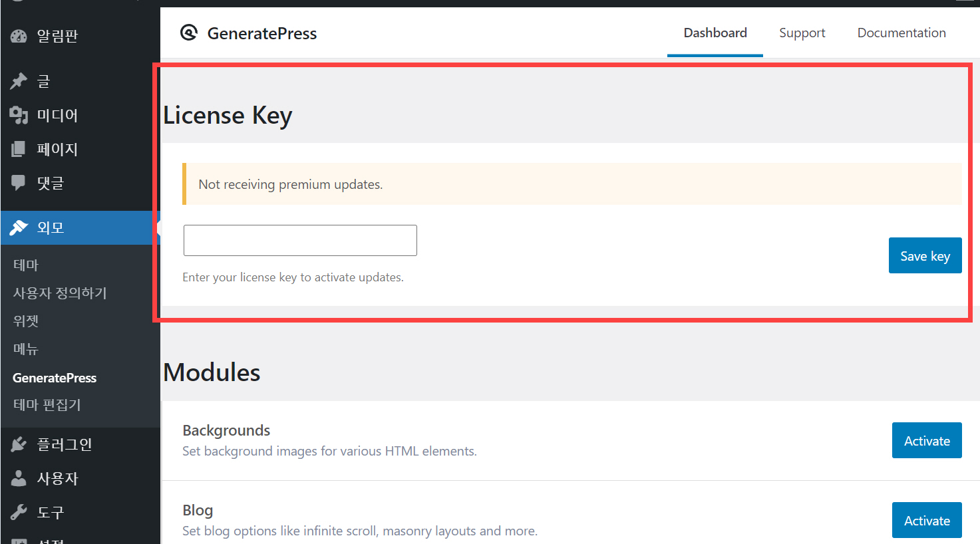Open 사용자 정의하기 in the sidebar
Image resolution: width=980 pixels, height=544 pixels.
60,293
